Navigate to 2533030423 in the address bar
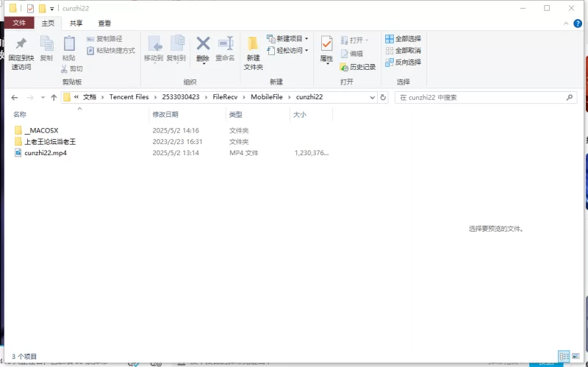Image resolution: width=588 pixels, height=367 pixels. pyautogui.click(x=181, y=97)
